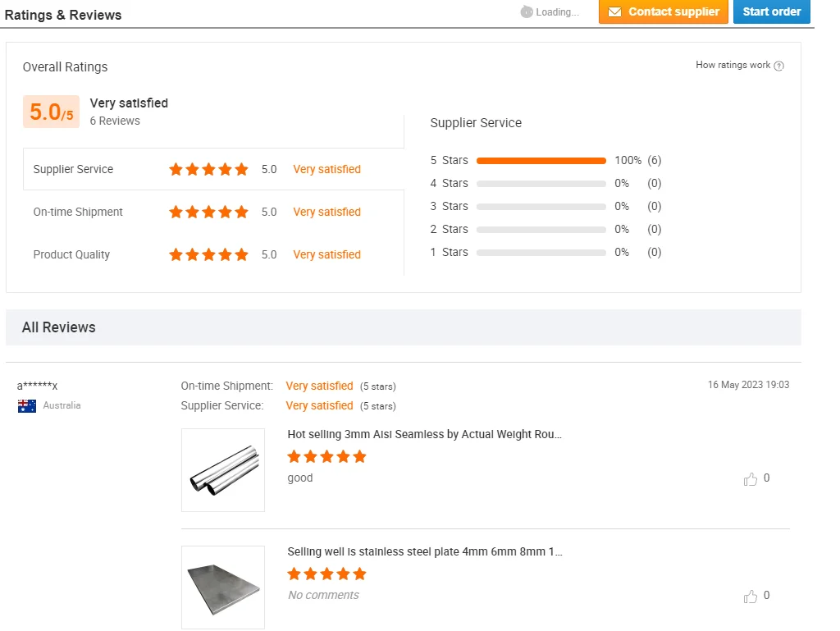Click thumbs-up icon for the 'good' review

click(x=750, y=479)
